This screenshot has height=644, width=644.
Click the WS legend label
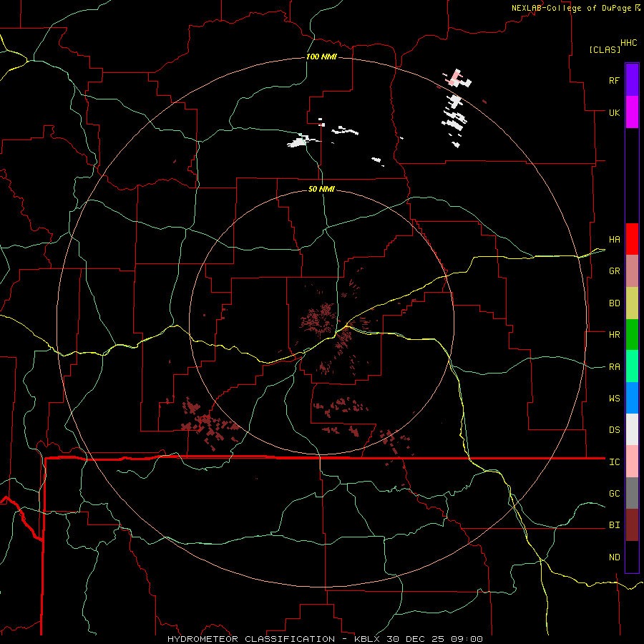pos(614,399)
